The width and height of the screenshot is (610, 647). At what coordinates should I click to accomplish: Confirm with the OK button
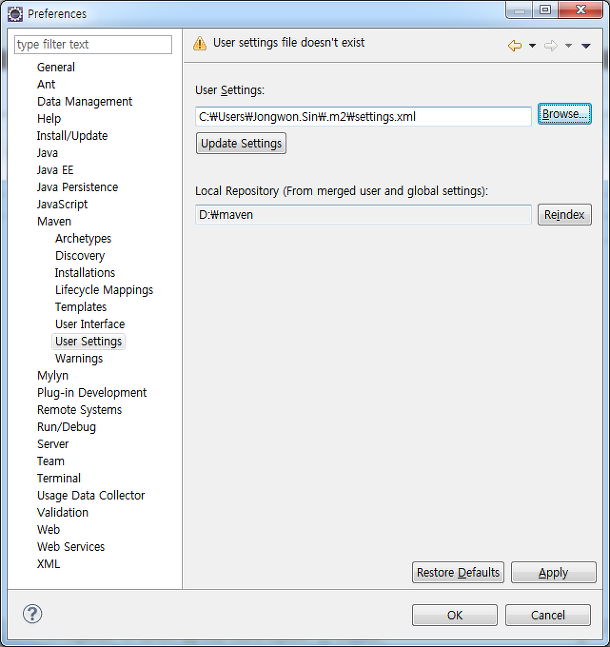coord(455,615)
